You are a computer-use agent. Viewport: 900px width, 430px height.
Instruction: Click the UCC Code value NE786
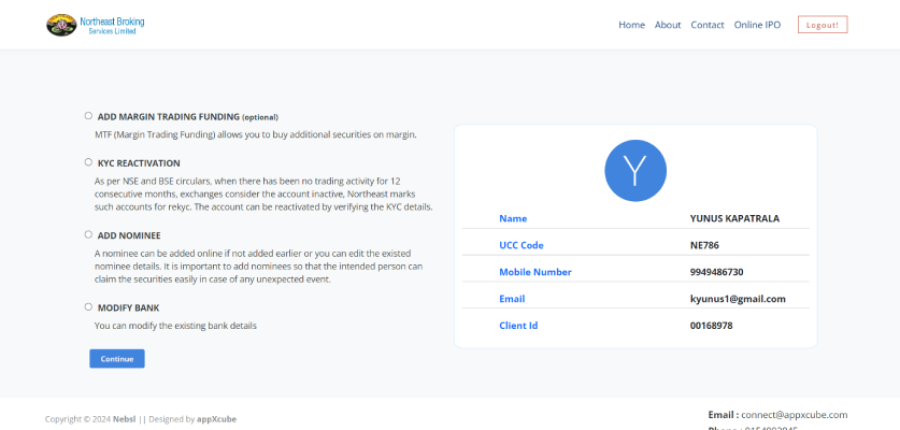coord(704,245)
